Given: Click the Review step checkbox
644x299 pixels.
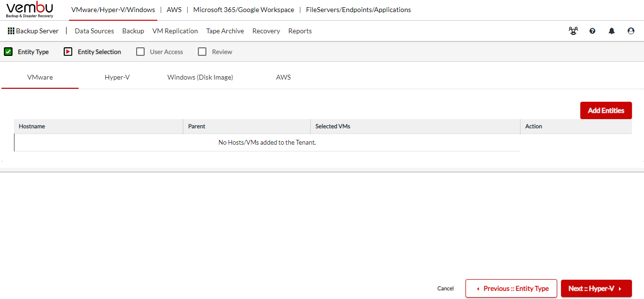Looking at the screenshot, I should coord(202,52).
